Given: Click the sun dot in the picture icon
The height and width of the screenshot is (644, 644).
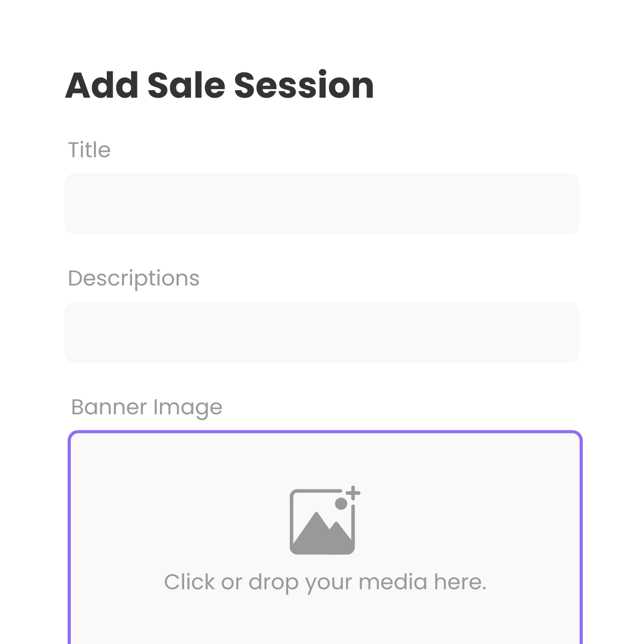Looking at the screenshot, I should point(341,503).
